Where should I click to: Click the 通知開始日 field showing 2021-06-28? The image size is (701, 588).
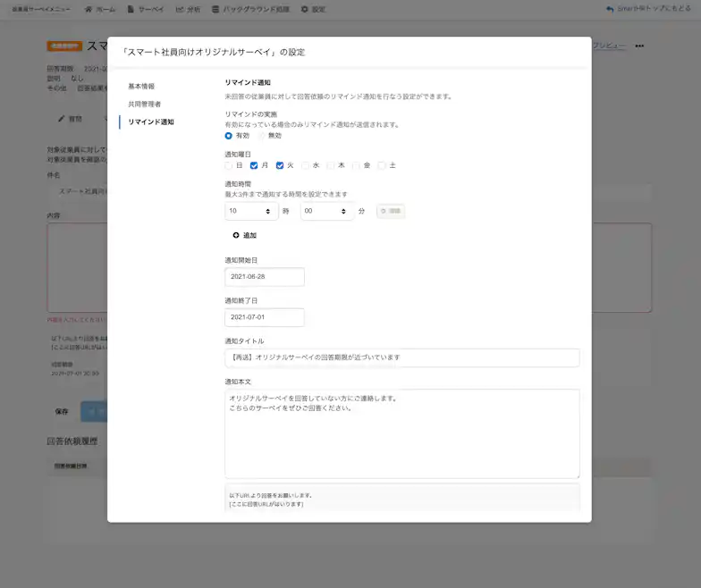[x=265, y=277]
